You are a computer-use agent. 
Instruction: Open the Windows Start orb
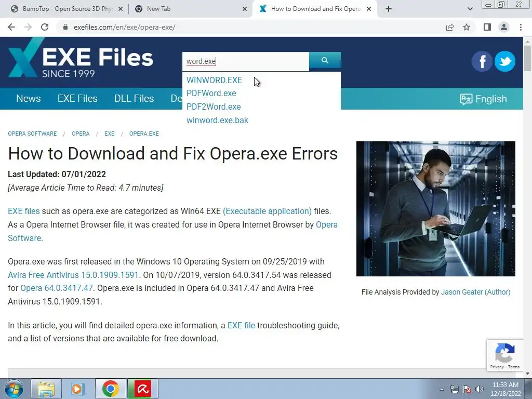tap(14, 389)
